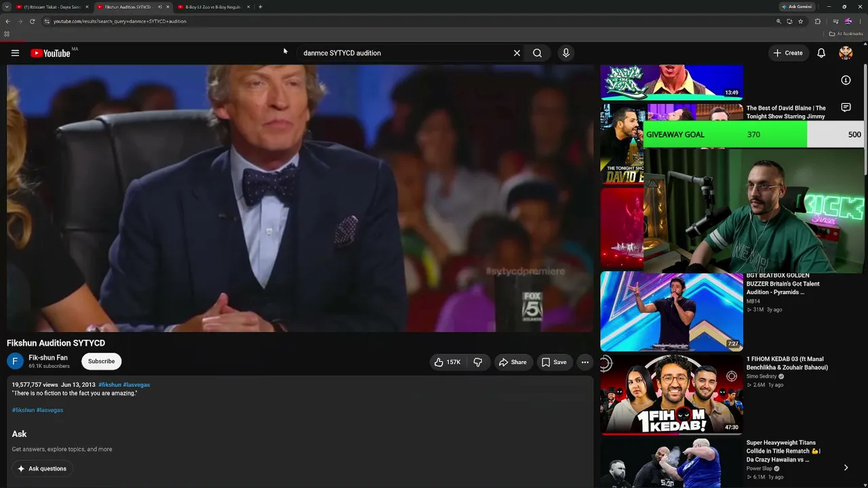Open Power Slap channel name
The height and width of the screenshot is (488, 868).
pos(759,468)
